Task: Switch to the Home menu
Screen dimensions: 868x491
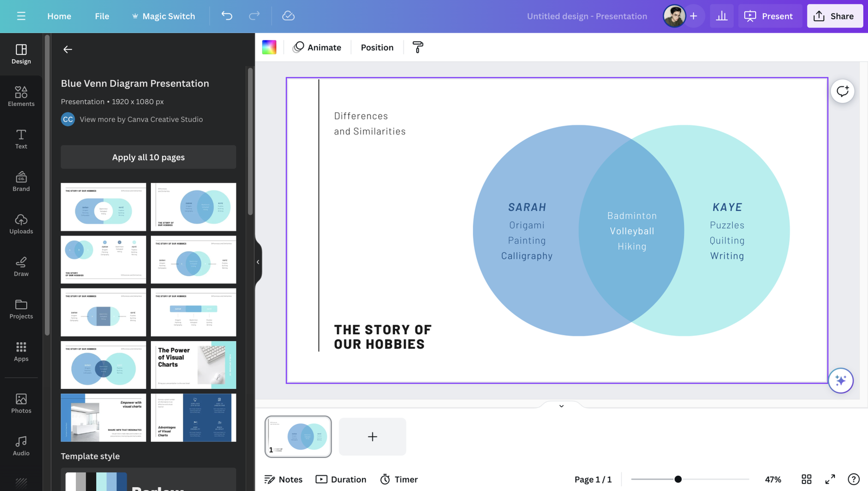Action: coord(59,16)
